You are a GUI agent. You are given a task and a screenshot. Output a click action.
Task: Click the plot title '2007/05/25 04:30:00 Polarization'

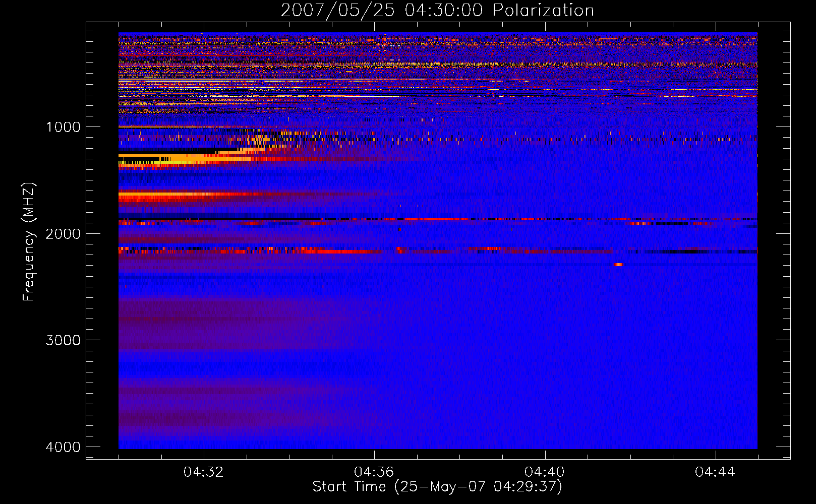(437, 10)
